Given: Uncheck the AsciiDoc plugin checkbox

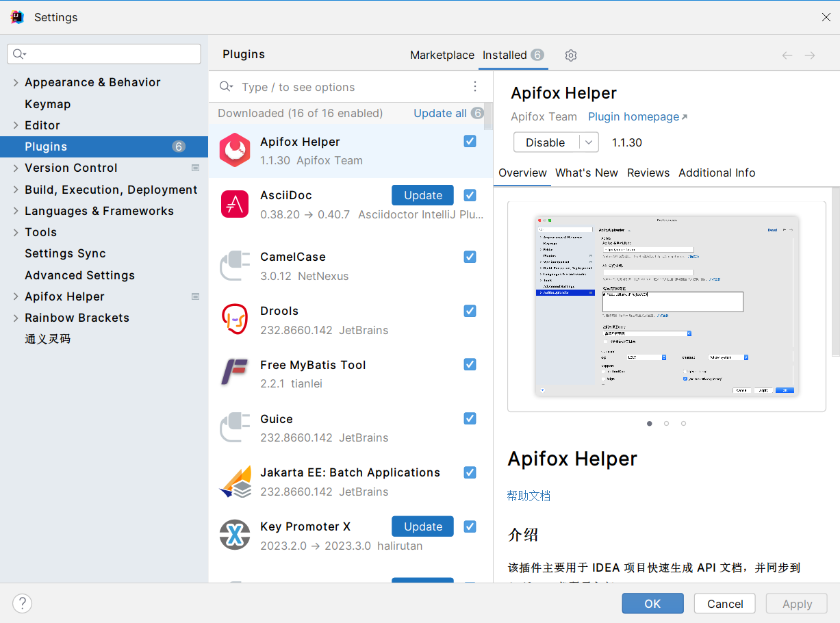Looking at the screenshot, I should 470,195.
